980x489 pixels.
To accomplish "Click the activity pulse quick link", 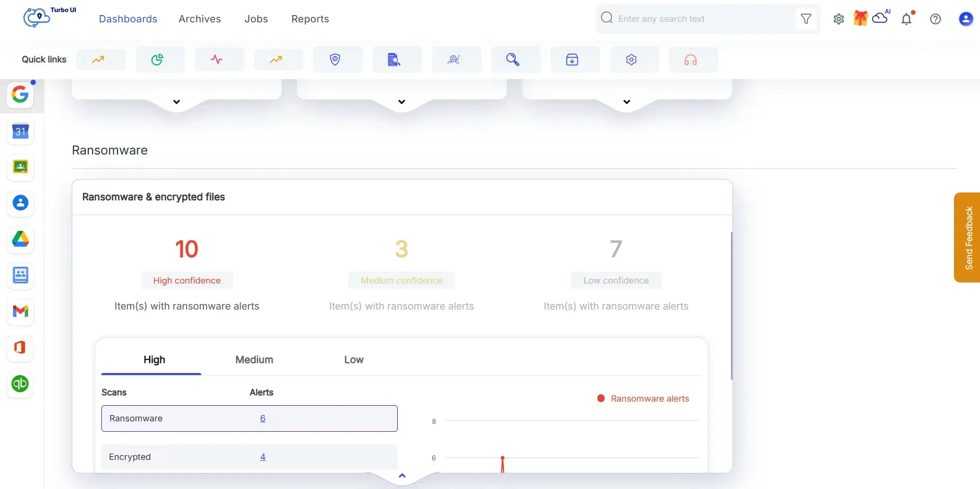I will (x=219, y=59).
